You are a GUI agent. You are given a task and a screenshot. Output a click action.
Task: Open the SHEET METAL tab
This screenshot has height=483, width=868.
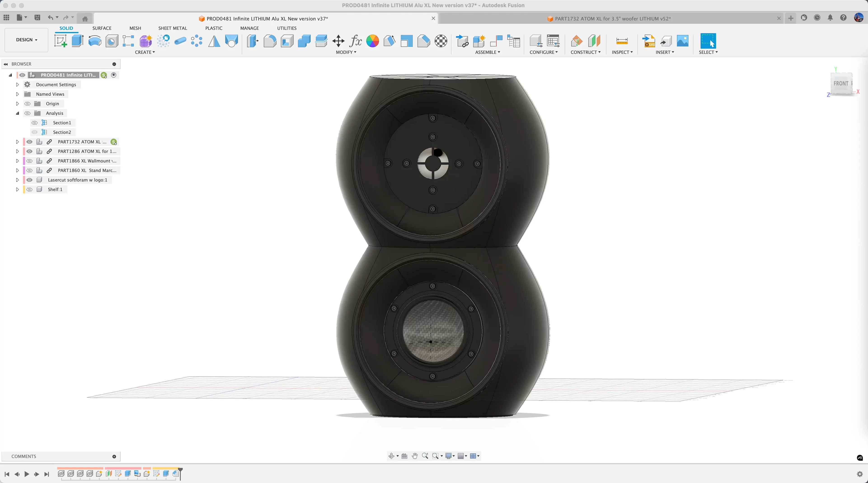(173, 28)
